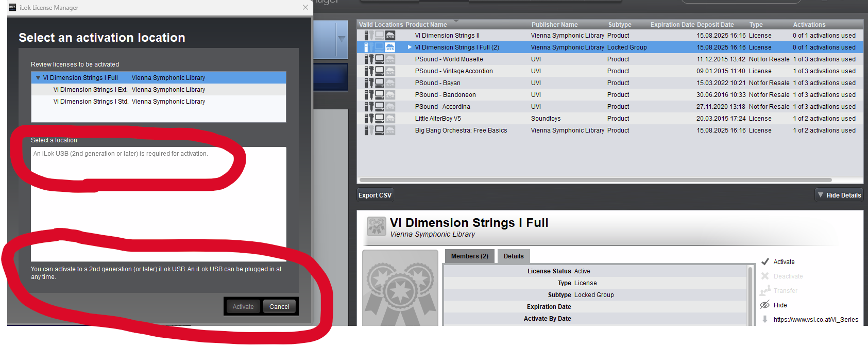The image size is (868, 345).
Task: Click the large license ribbon thumbnail
Action: [400, 289]
